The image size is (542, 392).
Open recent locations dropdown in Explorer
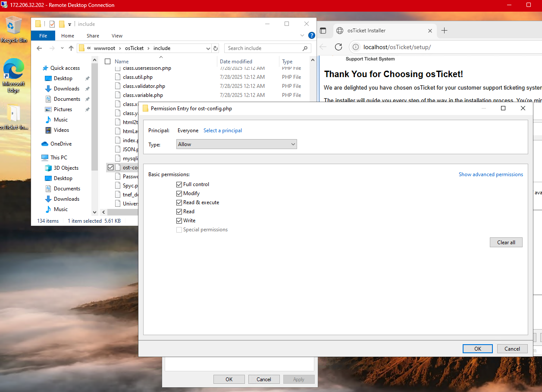tap(62, 48)
